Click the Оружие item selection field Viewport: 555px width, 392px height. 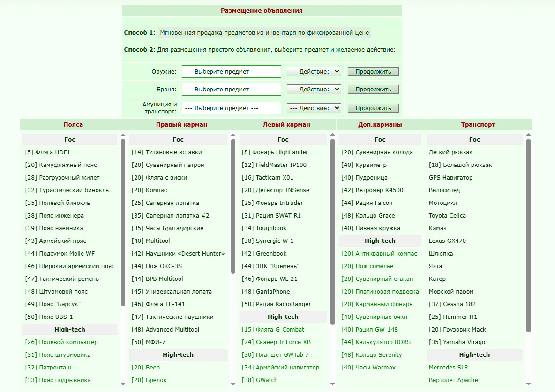tap(232, 72)
